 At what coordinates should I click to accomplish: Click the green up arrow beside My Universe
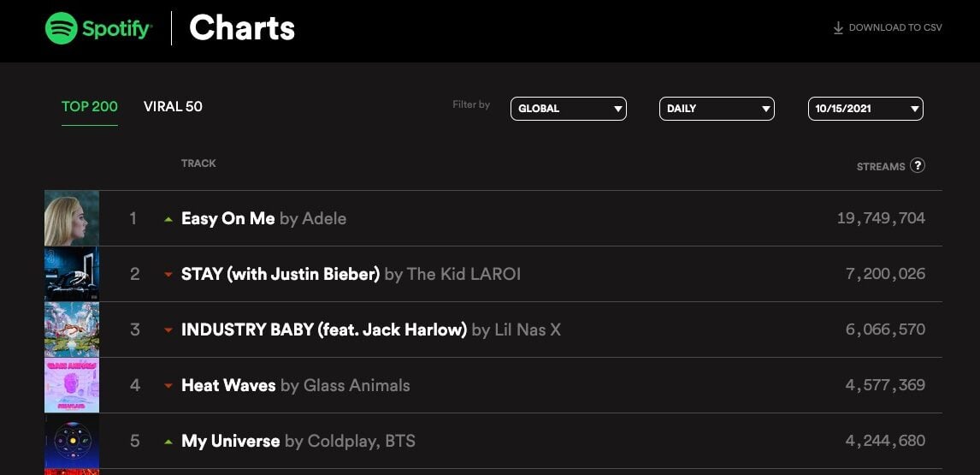tap(168, 442)
